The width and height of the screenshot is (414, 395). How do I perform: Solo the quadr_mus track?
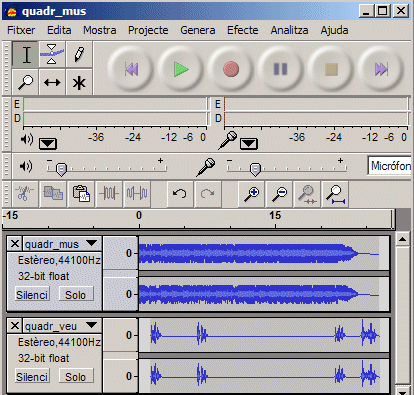(x=76, y=295)
